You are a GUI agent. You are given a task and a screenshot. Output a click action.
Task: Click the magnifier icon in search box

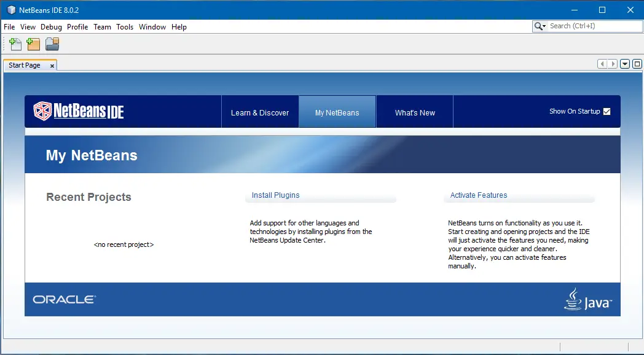pyautogui.click(x=538, y=26)
